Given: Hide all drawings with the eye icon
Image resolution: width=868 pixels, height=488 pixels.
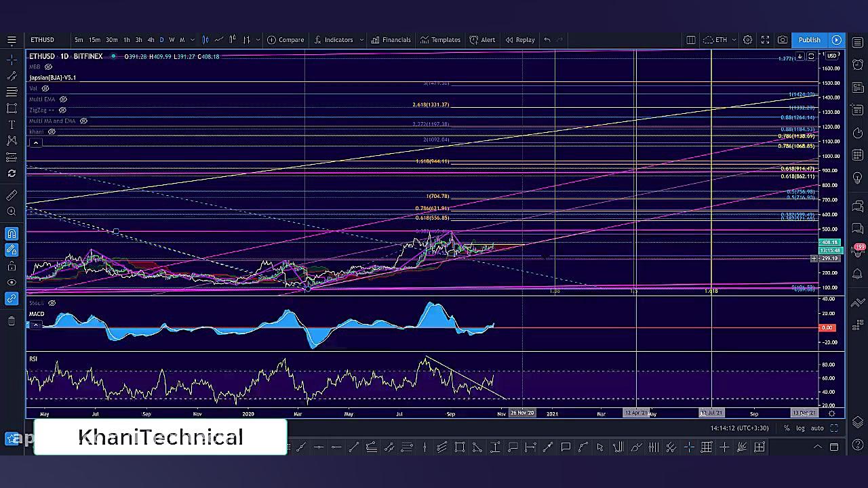Looking at the screenshot, I should click(12, 283).
